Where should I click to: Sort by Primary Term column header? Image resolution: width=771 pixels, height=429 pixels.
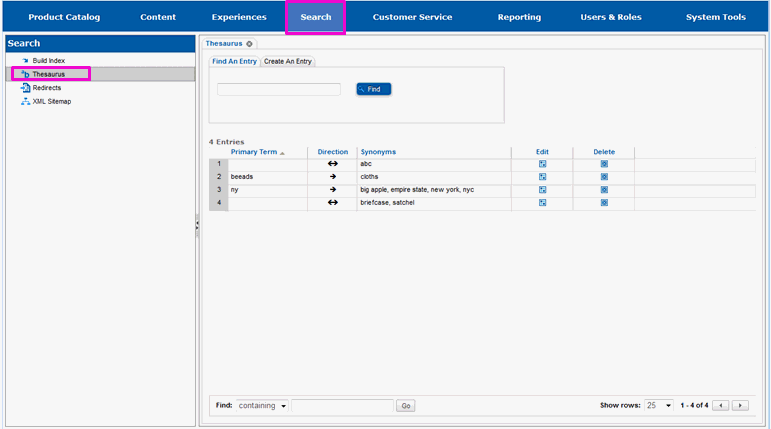[x=254, y=152]
